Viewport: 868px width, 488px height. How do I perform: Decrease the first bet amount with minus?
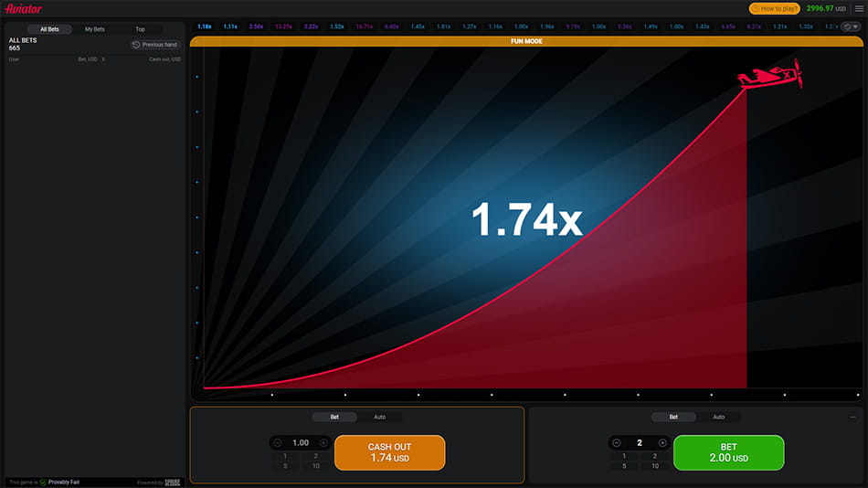(x=278, y=442)
